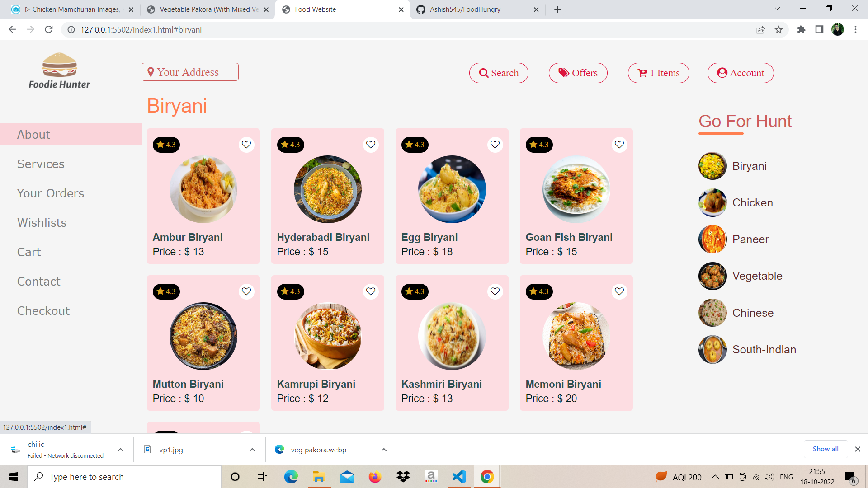Click the Paneer category image icon
Image resolution: width=868 pixels, height=488 pixels.
pos(712,239)
